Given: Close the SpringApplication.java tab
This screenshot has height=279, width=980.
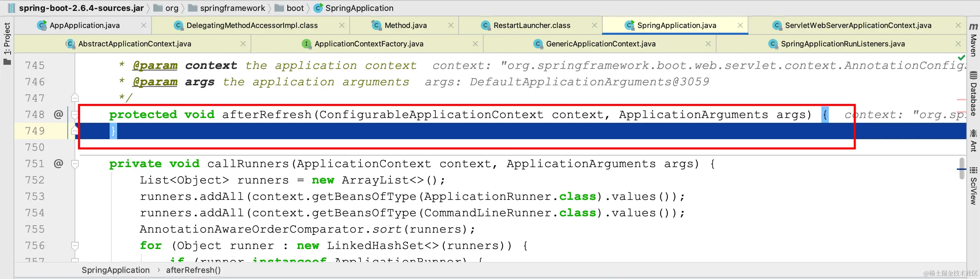Looking at the screenshot, I should [x=740, y=25].
